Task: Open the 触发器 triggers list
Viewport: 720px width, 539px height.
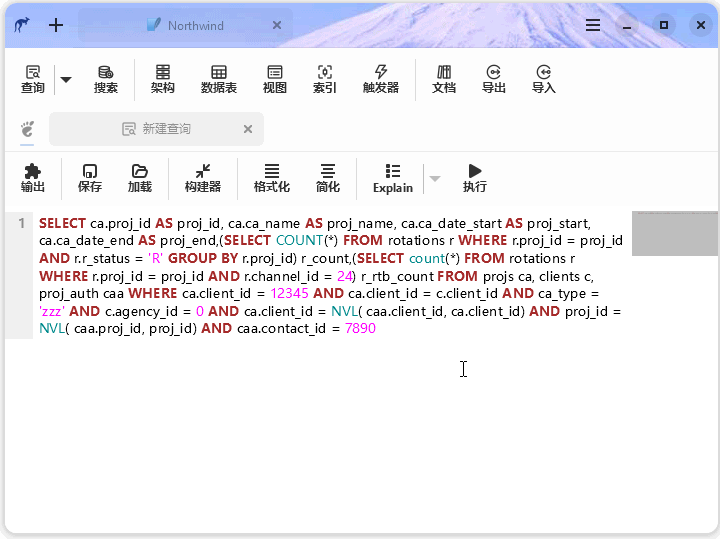Action: [381, 79]
